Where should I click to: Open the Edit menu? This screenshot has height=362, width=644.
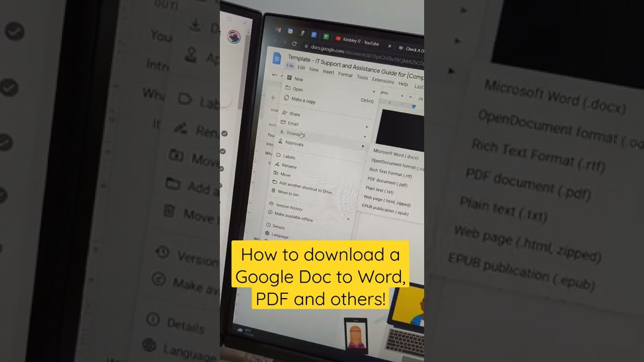(301, 67)
